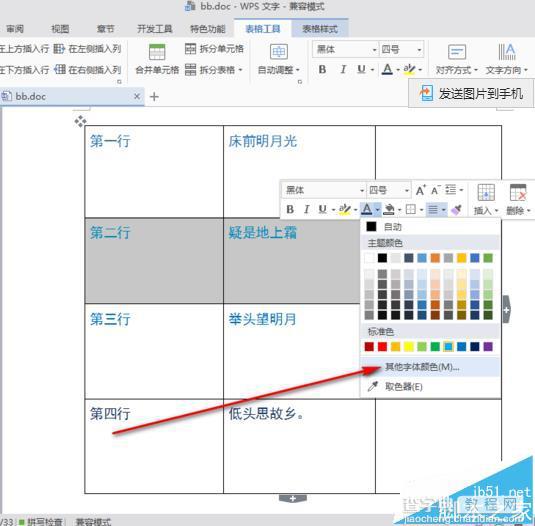Switch to Table Style (表格样式) tab
This screenshot has height=526, width=535.
(x=320, y=29)
